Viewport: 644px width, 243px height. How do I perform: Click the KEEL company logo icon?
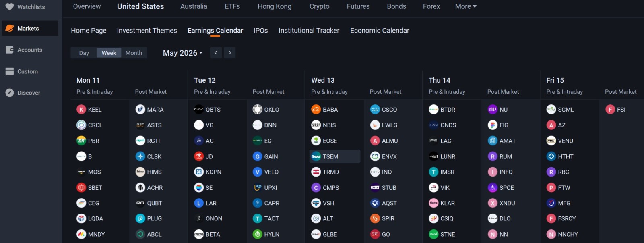point(81,109)
